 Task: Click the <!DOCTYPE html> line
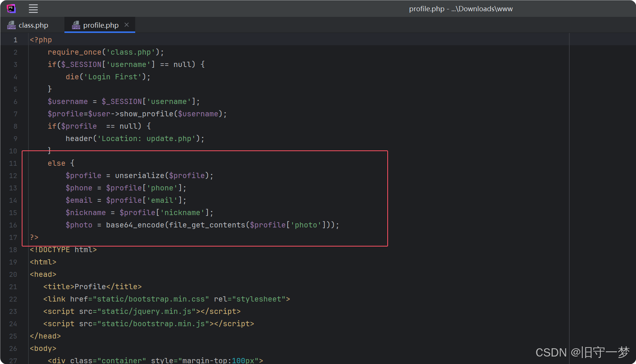pos(63,250)
